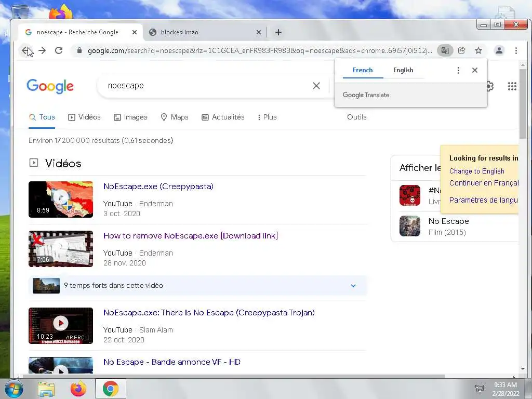Go forward with the forward arrow

(42, 50)
